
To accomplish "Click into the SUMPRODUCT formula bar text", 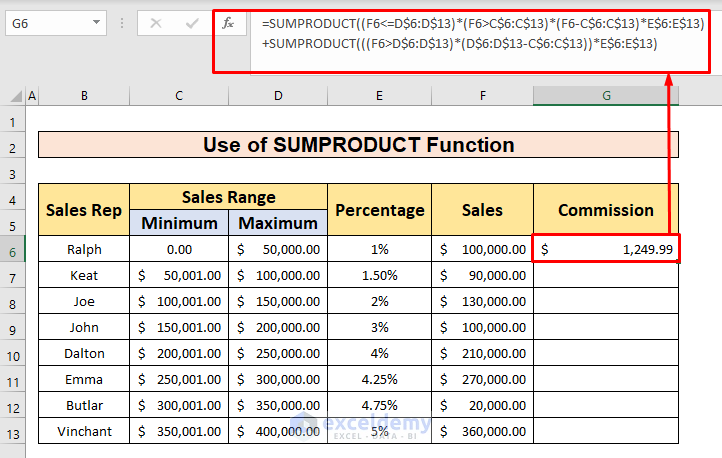I will pyautogui.click(x=480, y=32).
